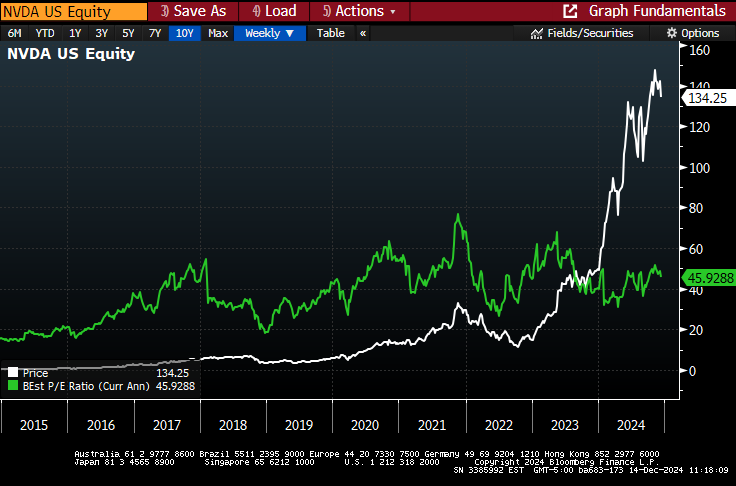
Task: Click the chart icon beside Fields/Securities
Action: click(537, 33)
